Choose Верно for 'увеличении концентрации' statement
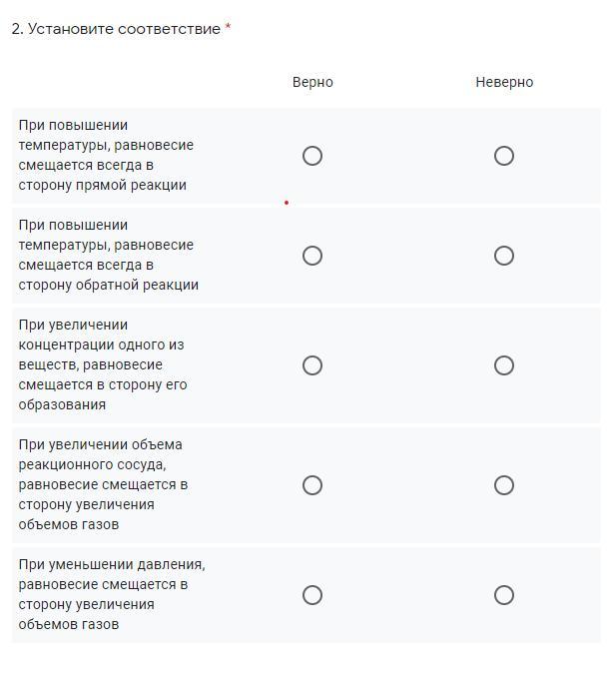Image resolution: width=616 pixels, height=678 pixels. 312,365
